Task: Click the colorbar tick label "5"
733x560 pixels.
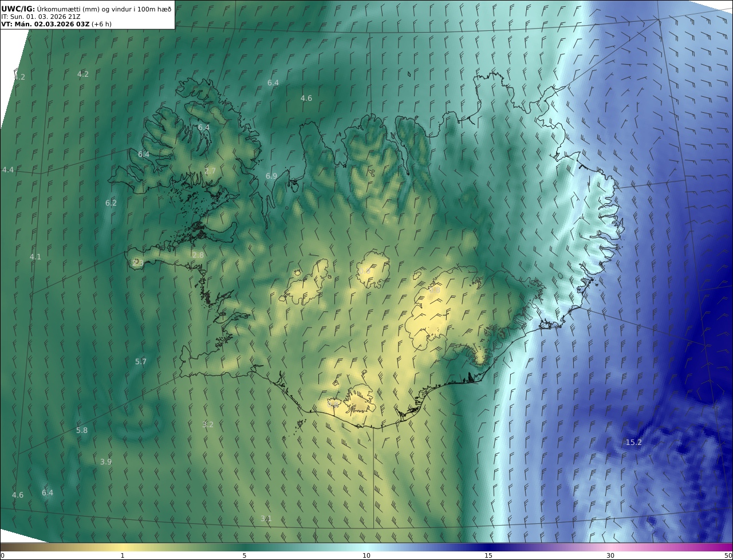Action: (245, 555)
